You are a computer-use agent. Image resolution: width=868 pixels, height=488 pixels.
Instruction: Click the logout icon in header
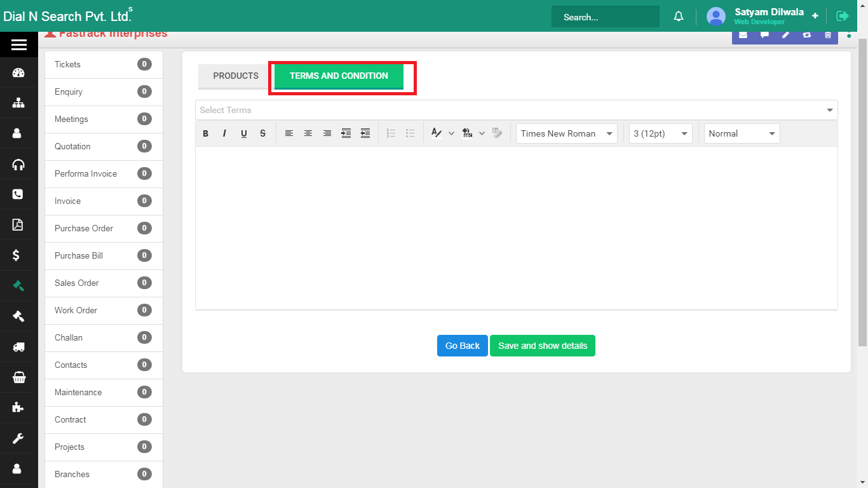pos(843,17)
